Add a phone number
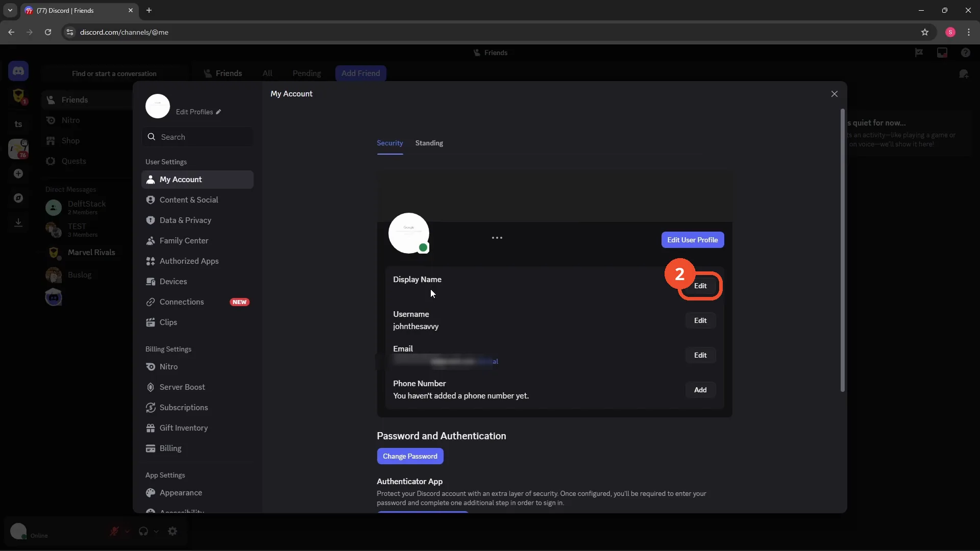Image resolution: width=980 pixels, height=551 pixels. point(700,390)
